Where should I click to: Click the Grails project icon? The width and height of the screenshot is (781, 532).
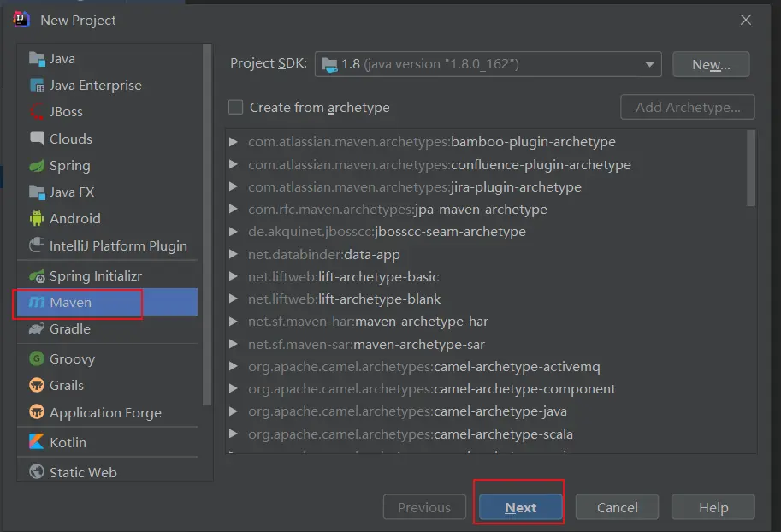tap(37, 386)
